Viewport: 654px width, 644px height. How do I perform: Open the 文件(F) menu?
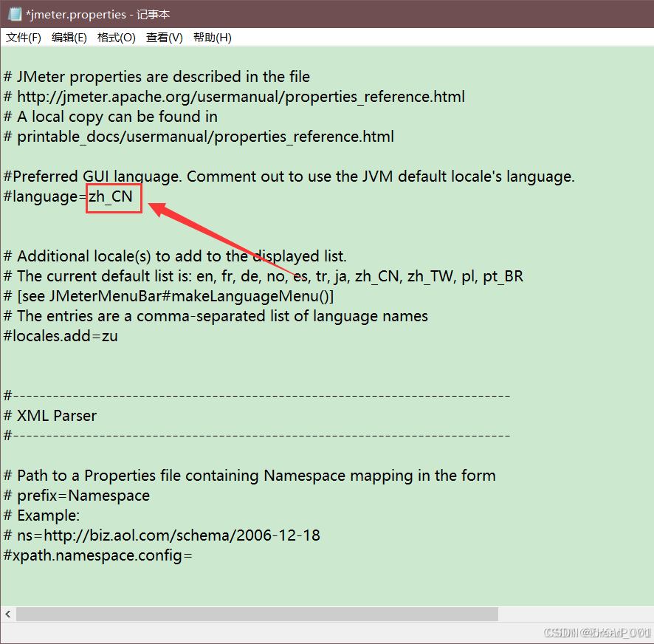pyautogui.click(x=23, y=37)
